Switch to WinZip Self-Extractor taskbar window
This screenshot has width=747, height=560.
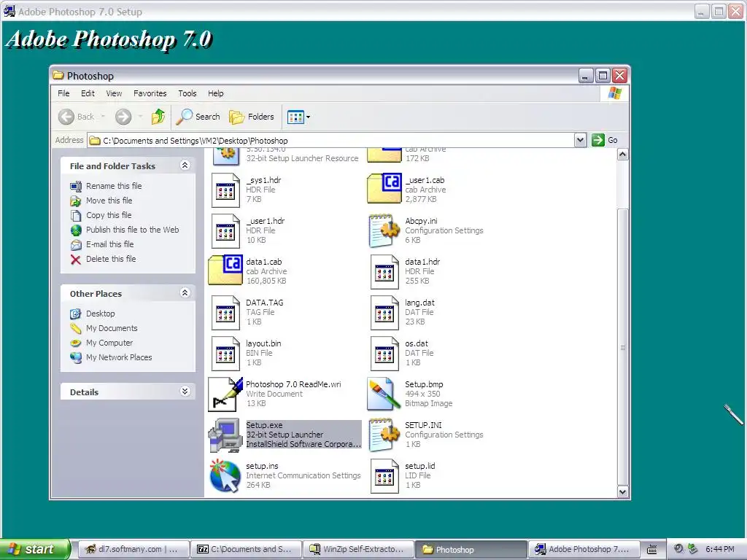[358, 549]
